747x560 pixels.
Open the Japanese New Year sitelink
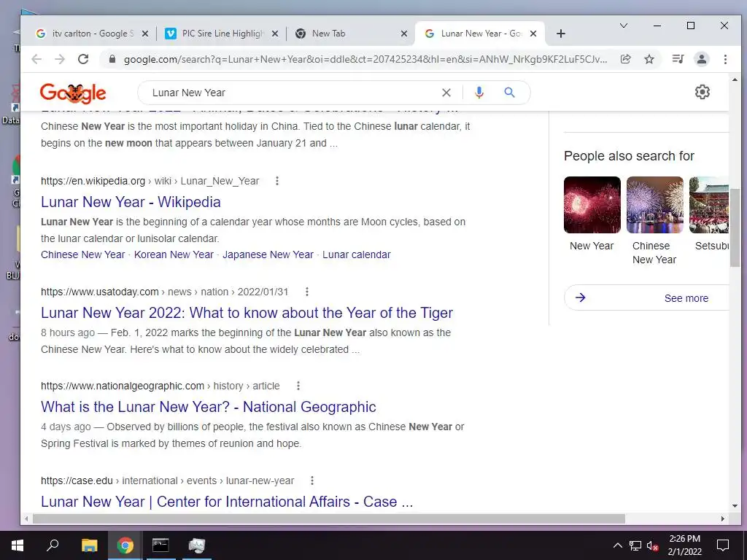coord(268,254)
